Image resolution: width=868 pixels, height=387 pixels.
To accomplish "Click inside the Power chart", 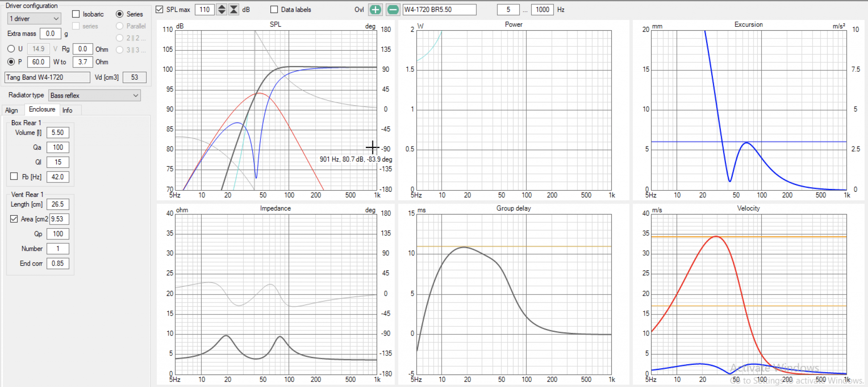I will click(x=514, y=110).
